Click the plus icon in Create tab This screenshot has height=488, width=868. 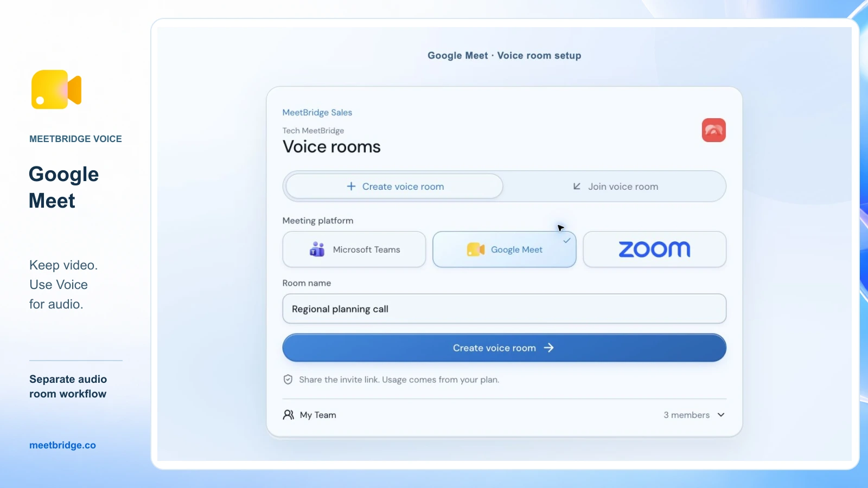click(x=351, y=187)
